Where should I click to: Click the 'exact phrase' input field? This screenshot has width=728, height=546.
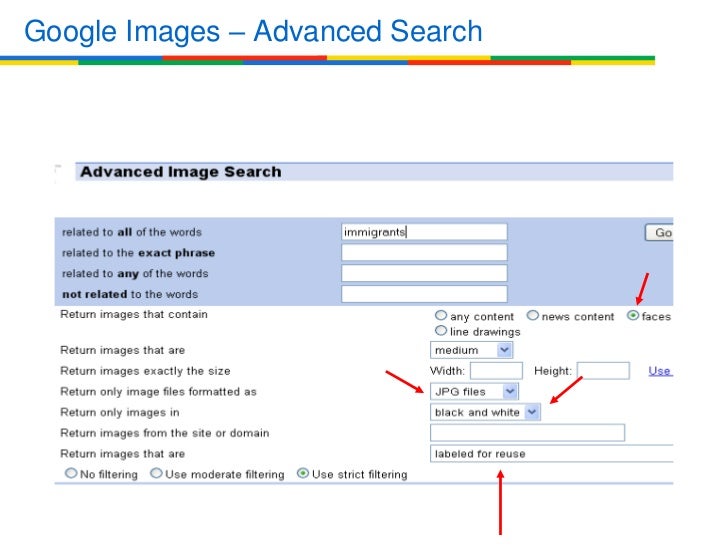pyautogui.click(x=424, y=253)
